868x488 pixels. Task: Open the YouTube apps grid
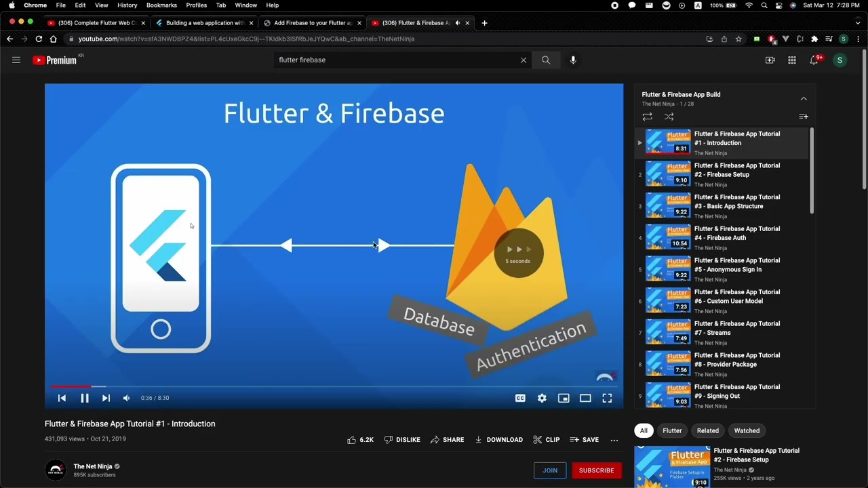point(791,60)
